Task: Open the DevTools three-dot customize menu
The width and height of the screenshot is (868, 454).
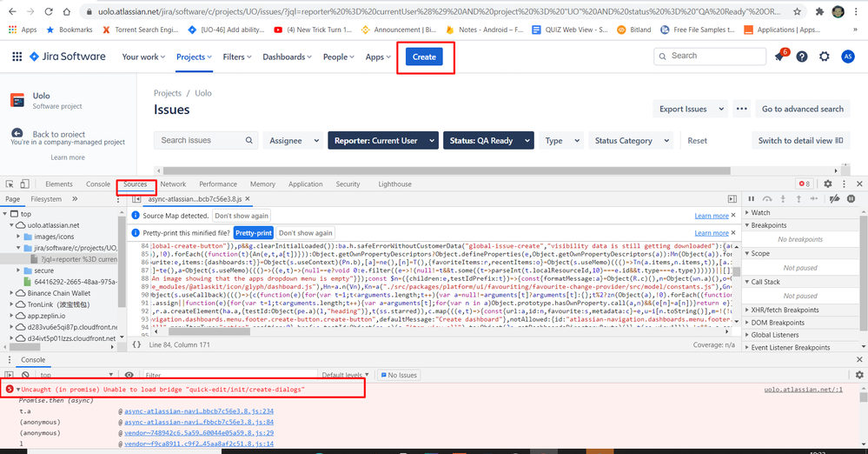Action: pyautogui.click(x=845, y=184)
